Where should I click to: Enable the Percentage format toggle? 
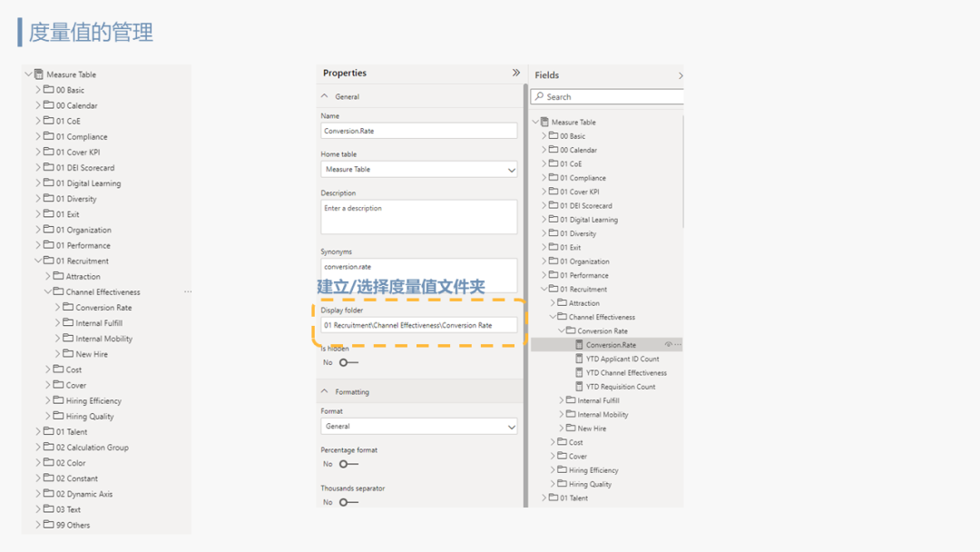click(348, 464)
